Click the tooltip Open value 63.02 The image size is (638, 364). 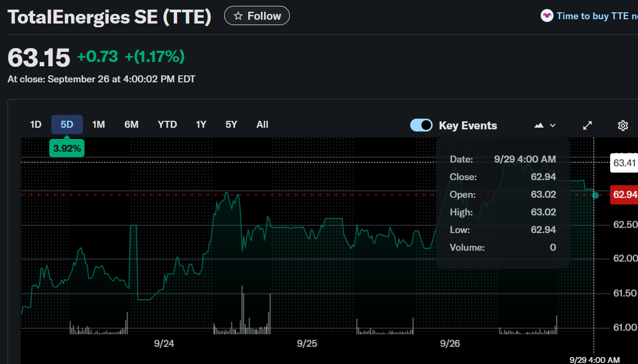(543, 195)
